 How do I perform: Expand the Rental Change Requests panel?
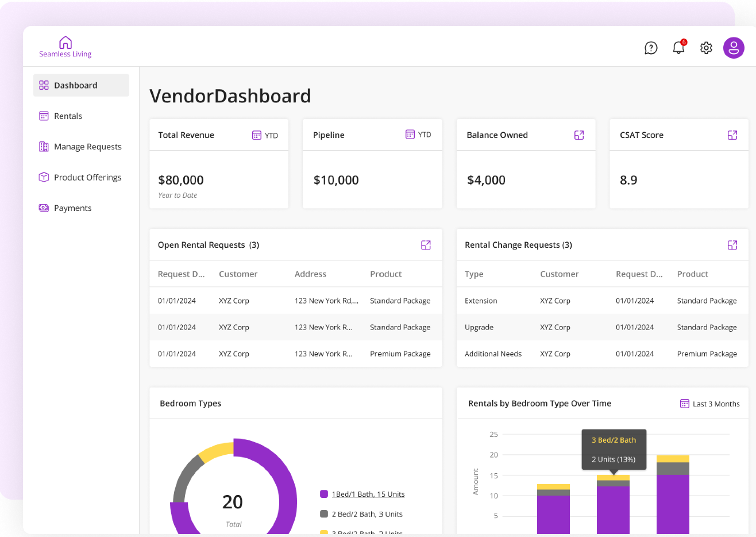[x=732, y=245]
